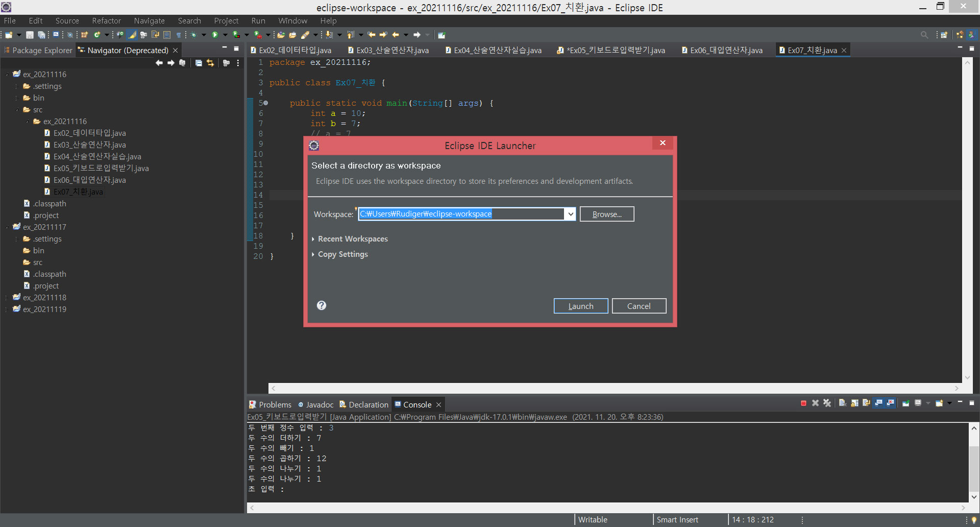Click the New file wizard icon
The height and width of the screenshot is (527, 980).
(x=9, y=35)
